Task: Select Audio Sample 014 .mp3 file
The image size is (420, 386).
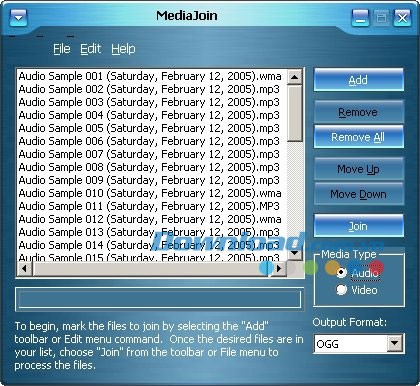Action: (x=149, y=245)
